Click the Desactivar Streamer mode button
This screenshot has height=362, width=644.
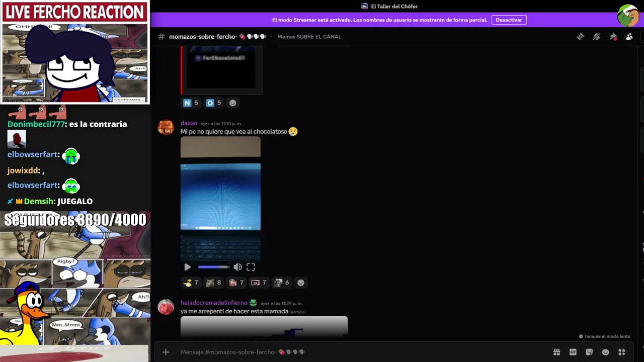tap(509, 20)
